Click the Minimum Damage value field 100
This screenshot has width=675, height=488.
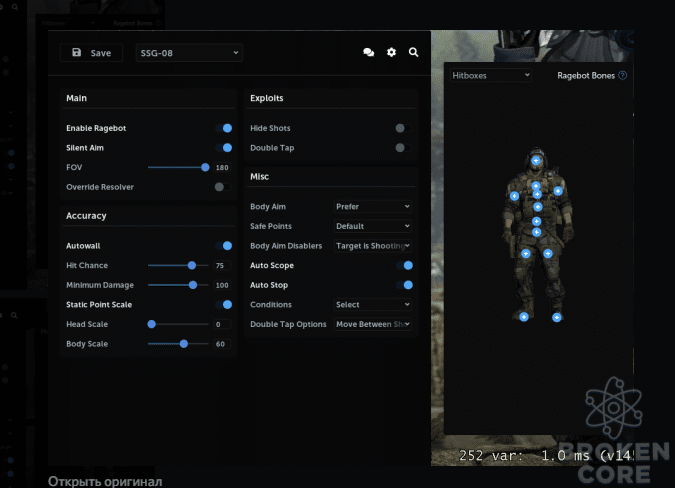click(x=222, y=285)
